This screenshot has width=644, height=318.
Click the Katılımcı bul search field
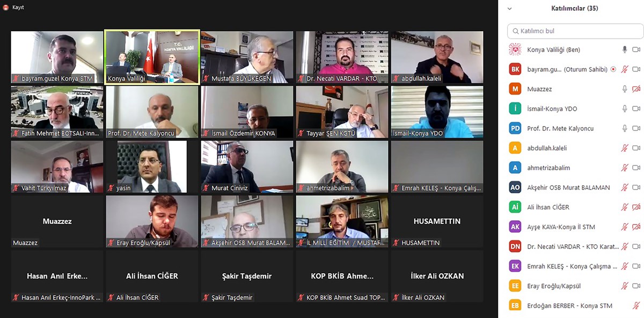[x=575, y=31]
